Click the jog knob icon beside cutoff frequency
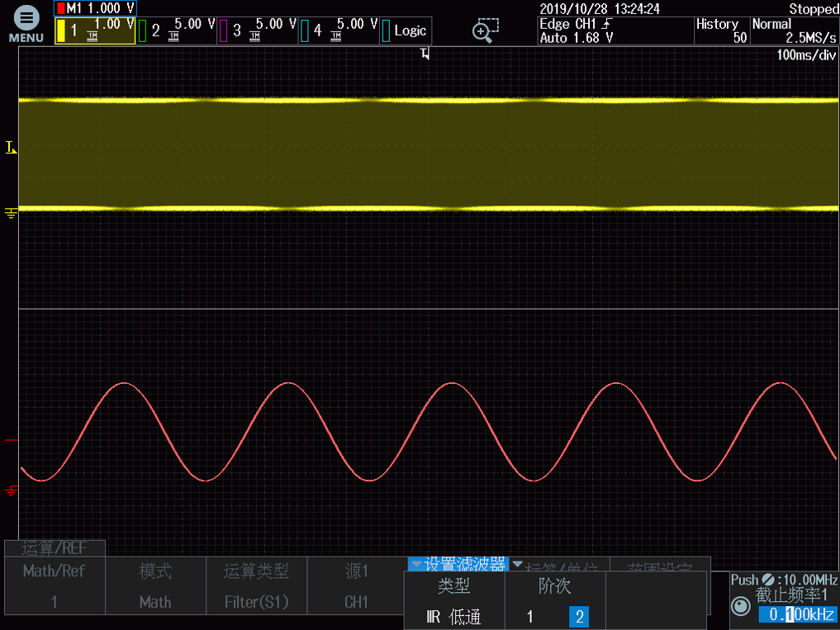 [741, 607]
